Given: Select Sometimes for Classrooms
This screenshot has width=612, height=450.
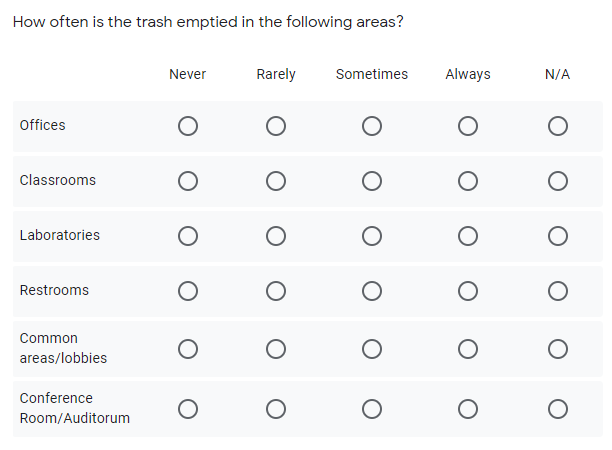Looking at the screenshot, I should [x=372, y=181].
